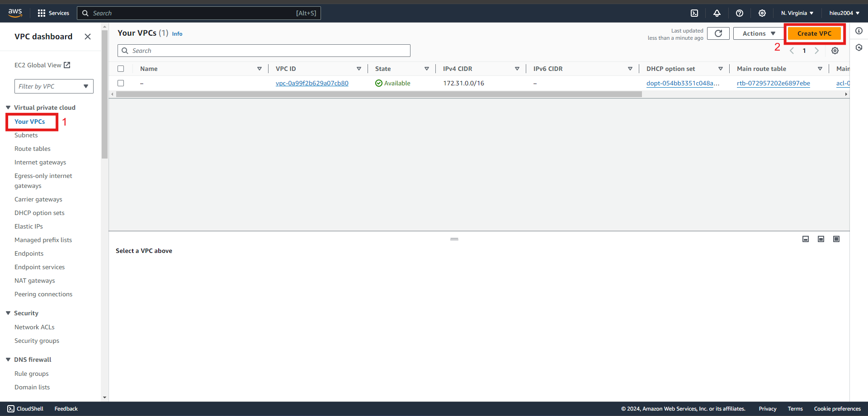Collapse the Virtual private cloud section
The height and width of the screenshot is (416, 868).
coord(8,108)
